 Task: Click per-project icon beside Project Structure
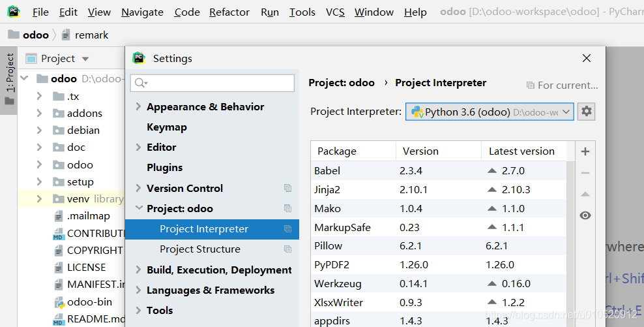click(x=287, y=249)
